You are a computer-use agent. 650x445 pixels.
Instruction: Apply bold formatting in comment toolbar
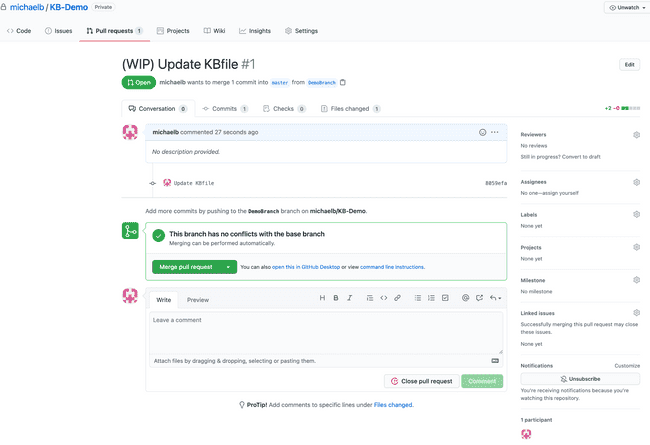click(x=336, y=298)
